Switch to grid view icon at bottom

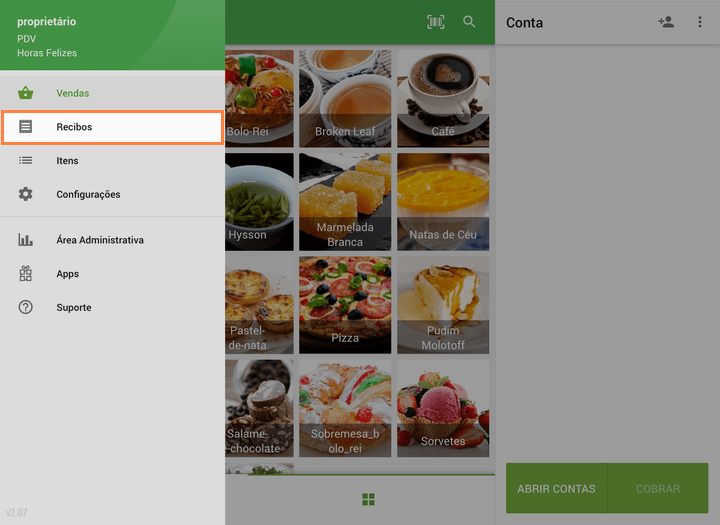pos(368,499)
